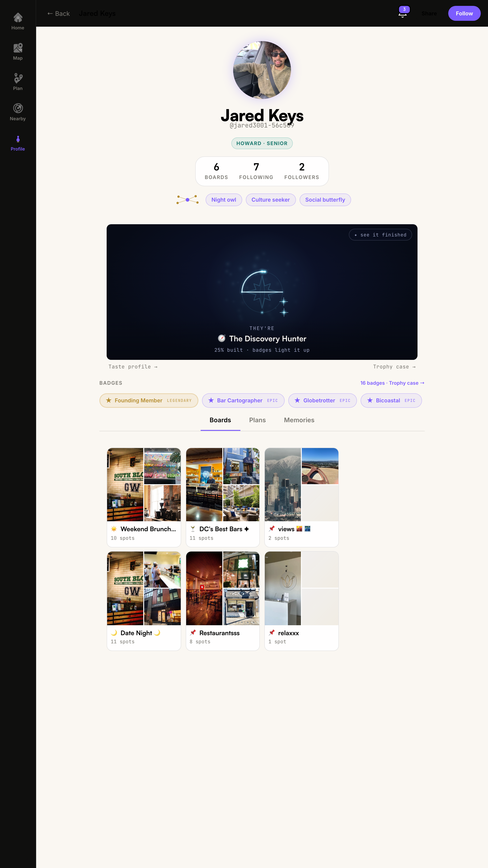The width and height of the screenshot is (488, 868).
Task: Click the pin emoji on relaxxx board
Action: click(x=272, y=632)
